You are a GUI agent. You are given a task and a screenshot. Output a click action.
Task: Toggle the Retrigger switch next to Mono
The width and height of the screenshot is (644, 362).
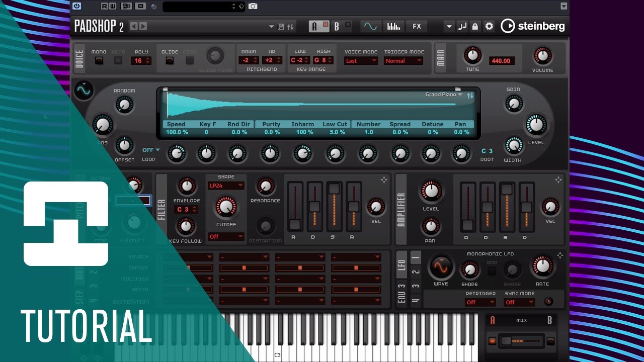click(118, 61)
